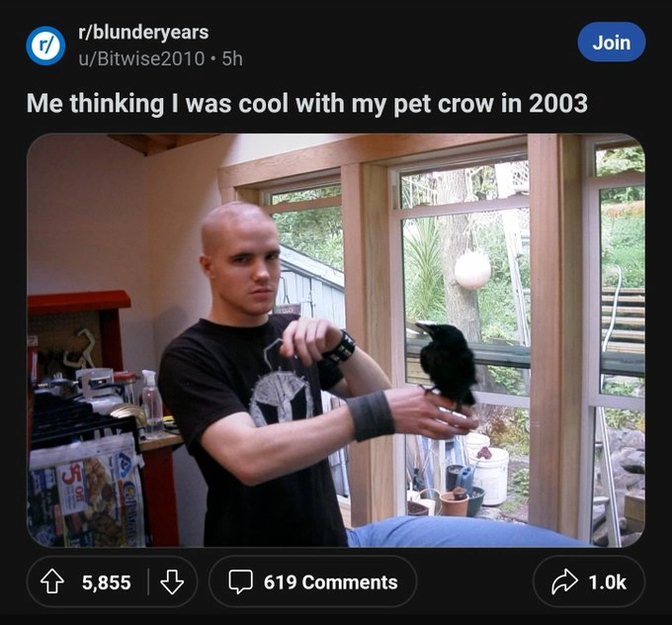Viewport: 672px width, 625px height.
Task: View u/Bitwise2010's profile
Action: [141, 58]
